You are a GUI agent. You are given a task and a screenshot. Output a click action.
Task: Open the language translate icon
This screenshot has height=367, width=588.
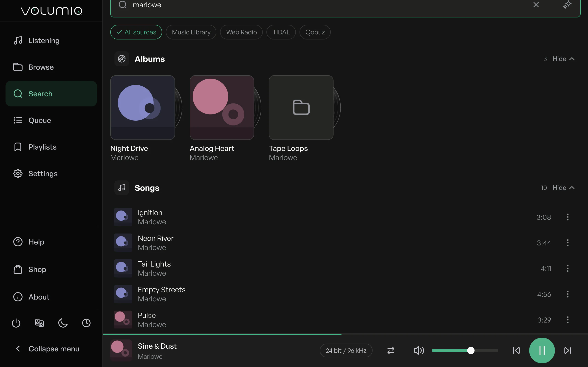tap(39, 323)
